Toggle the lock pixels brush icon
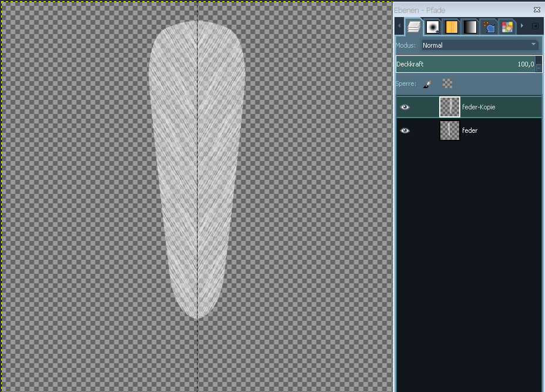 click(427, 84)
